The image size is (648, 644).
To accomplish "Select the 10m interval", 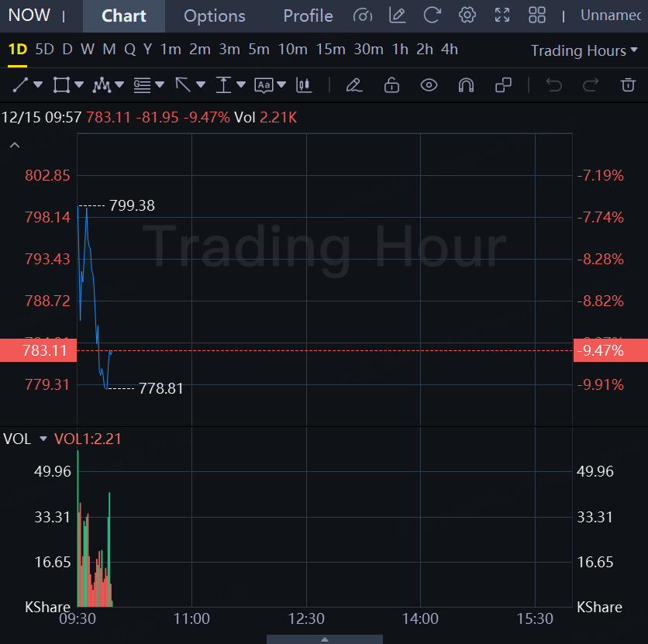I will 292,50.
